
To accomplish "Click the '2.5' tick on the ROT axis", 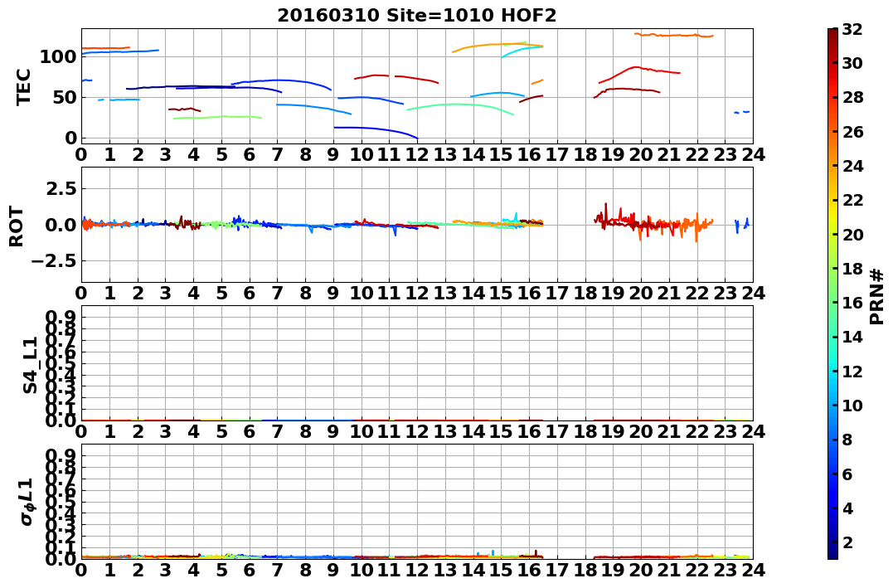I will [x=61, y=188].
